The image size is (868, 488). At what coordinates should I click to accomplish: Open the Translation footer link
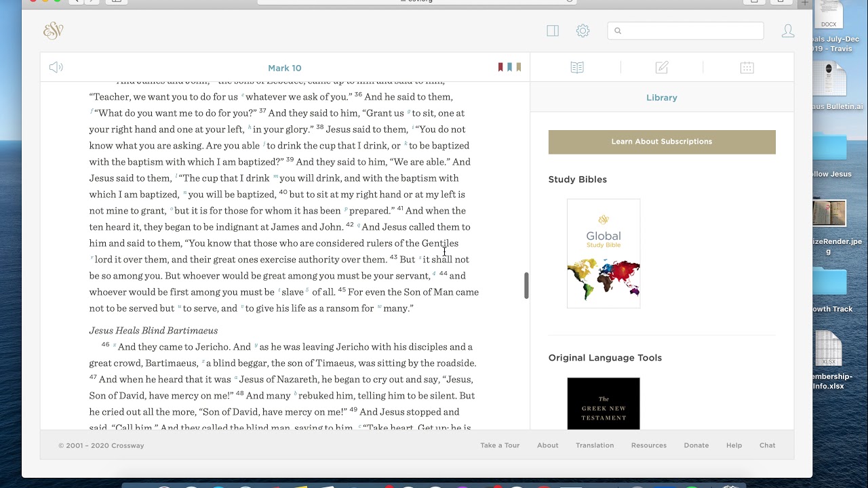coord(595,445)
